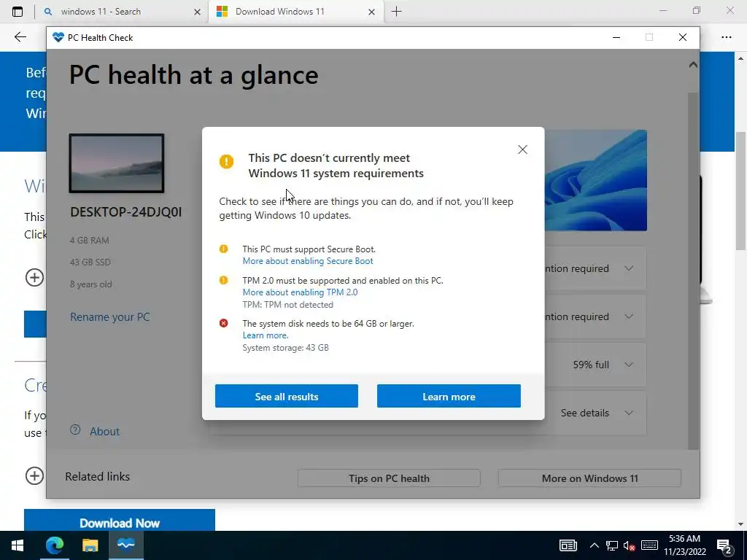Click the Rename your PC link
Viewport: 747px width, 560px height.
coord(110,317)
